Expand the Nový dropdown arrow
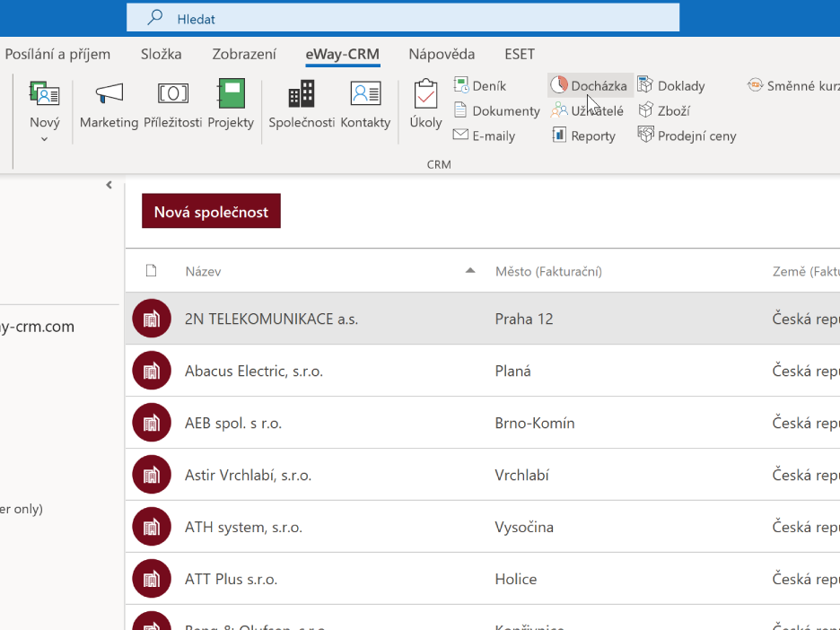This screenshot has height=630, width=840. coord(45,139)
